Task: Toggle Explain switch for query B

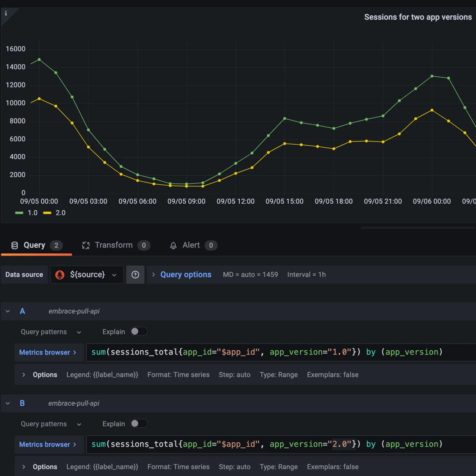Action: pyautogui.click(x=139, y=423)
